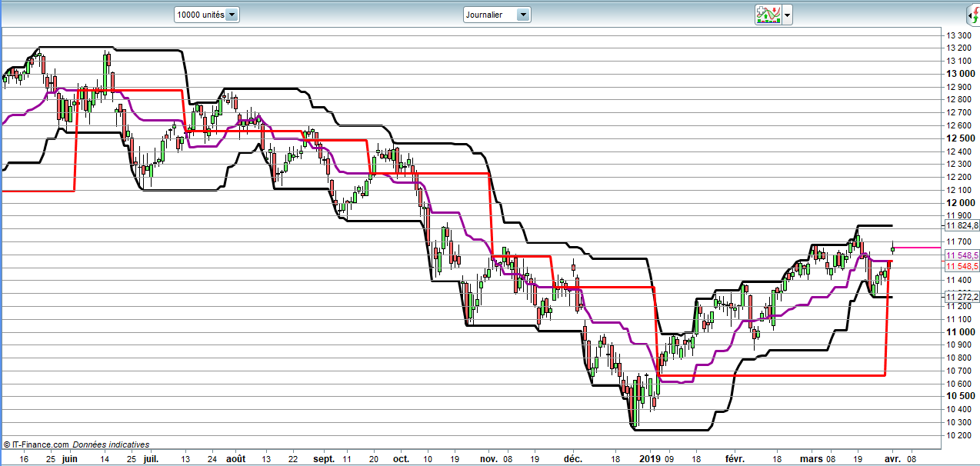Viewport: 980px width, 466px height.
Task: Click the avr. marker on the time axis
Action: coord(892,458)
